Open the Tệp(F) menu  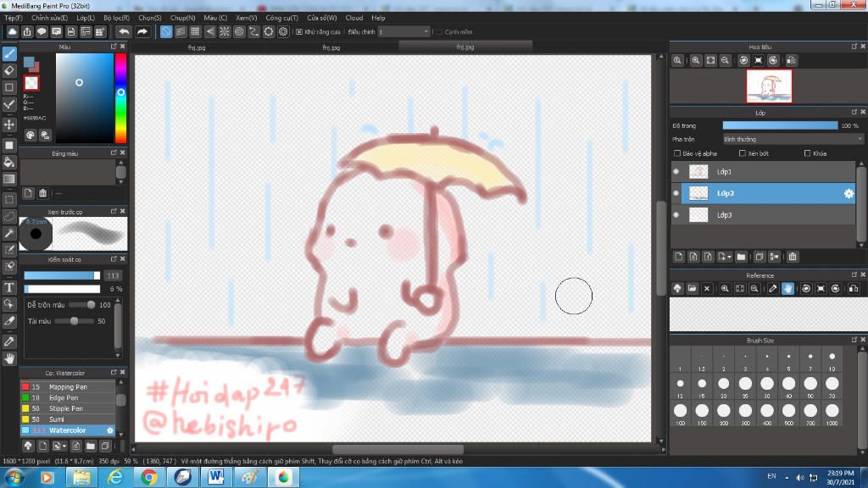coord(14,18)
